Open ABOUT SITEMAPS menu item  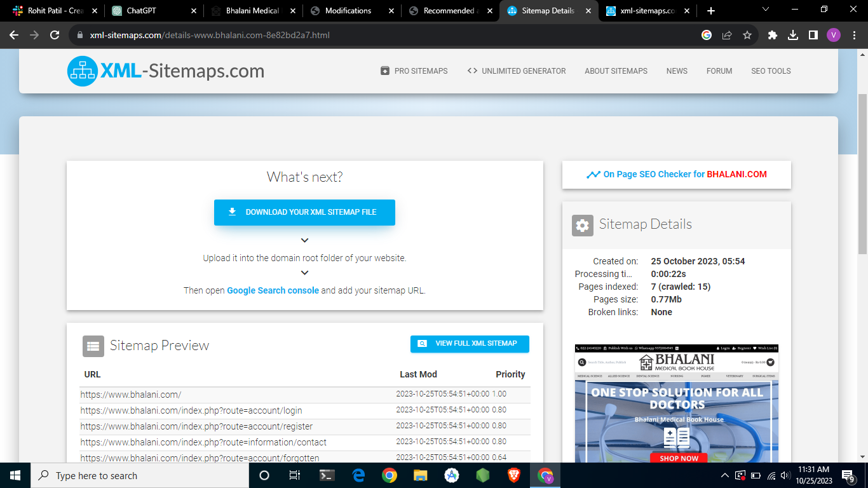click(616, 71)
